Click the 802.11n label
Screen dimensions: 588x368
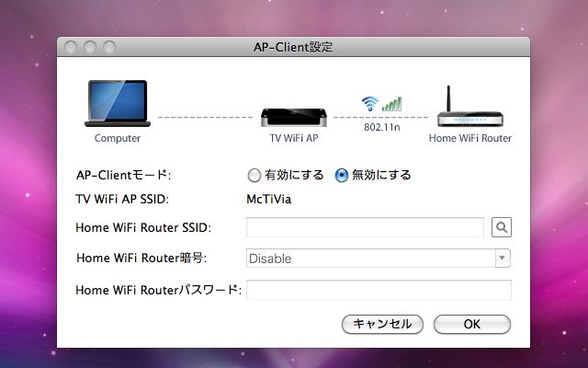click(382, 127)
